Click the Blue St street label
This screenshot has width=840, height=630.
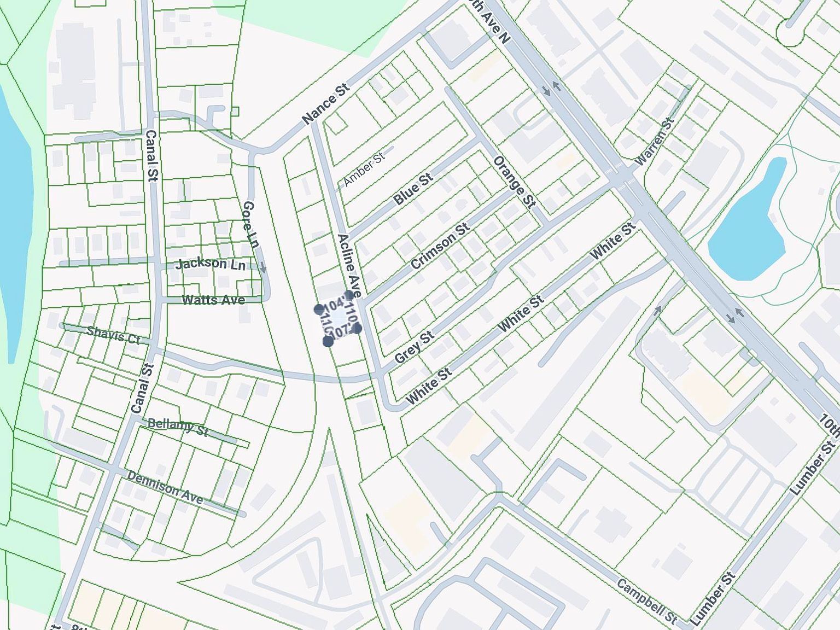coord(413,189)
